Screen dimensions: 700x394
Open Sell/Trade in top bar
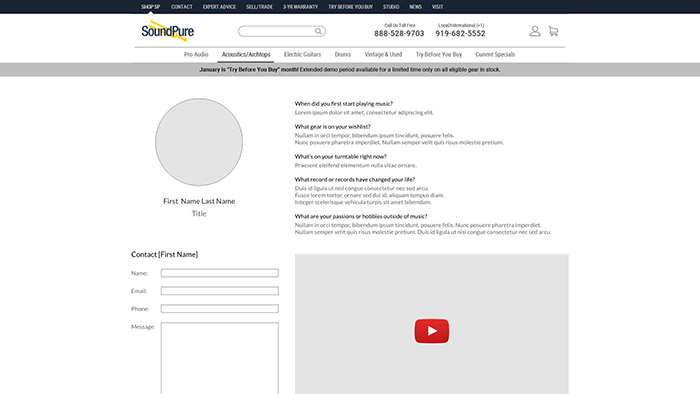pos(259,7)
